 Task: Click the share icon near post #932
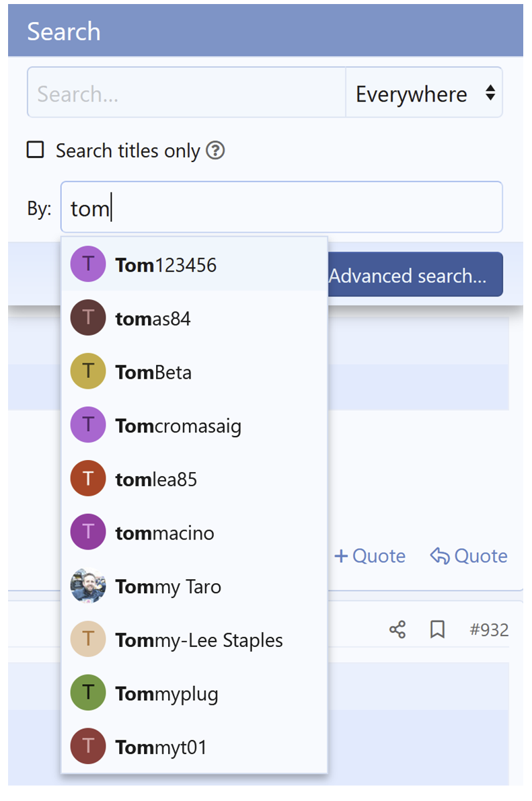[x=397, y=630]
